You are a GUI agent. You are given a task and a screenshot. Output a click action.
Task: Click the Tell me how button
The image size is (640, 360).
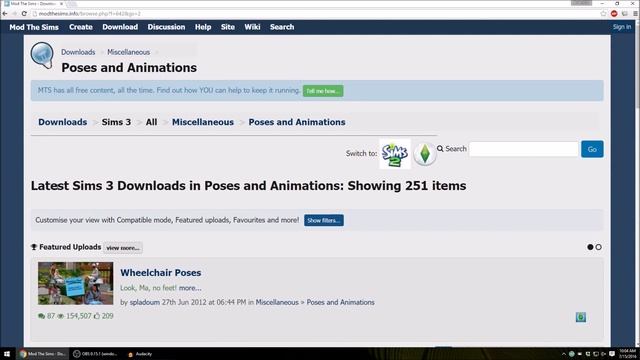coord(323,91)
